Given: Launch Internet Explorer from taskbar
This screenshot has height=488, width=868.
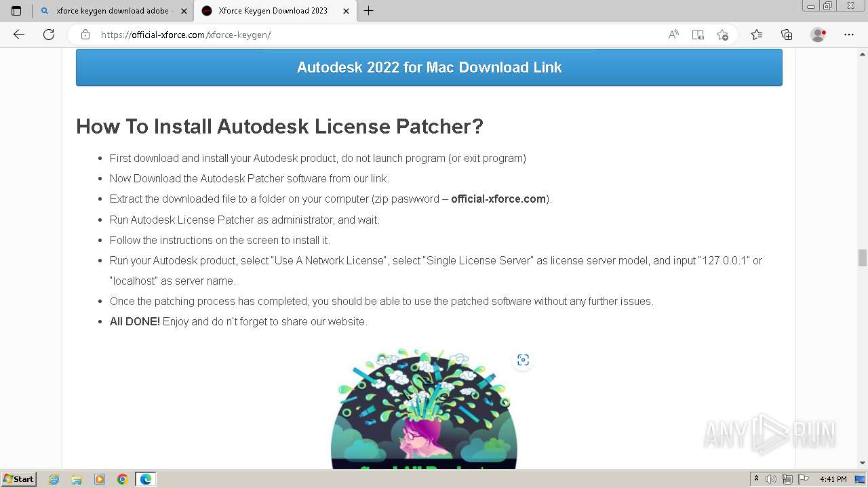Looking at the screenshot, I should tap(54, 479).
